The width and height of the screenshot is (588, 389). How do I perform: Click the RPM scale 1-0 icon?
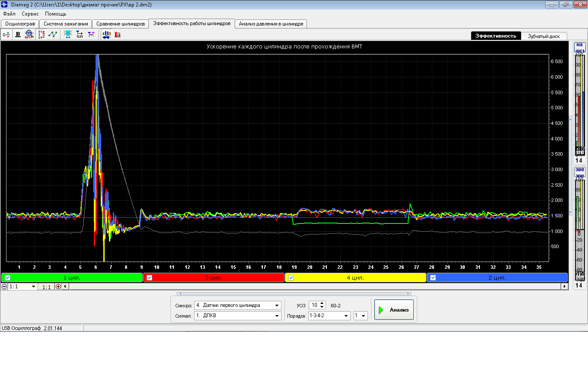pos(42,35)
